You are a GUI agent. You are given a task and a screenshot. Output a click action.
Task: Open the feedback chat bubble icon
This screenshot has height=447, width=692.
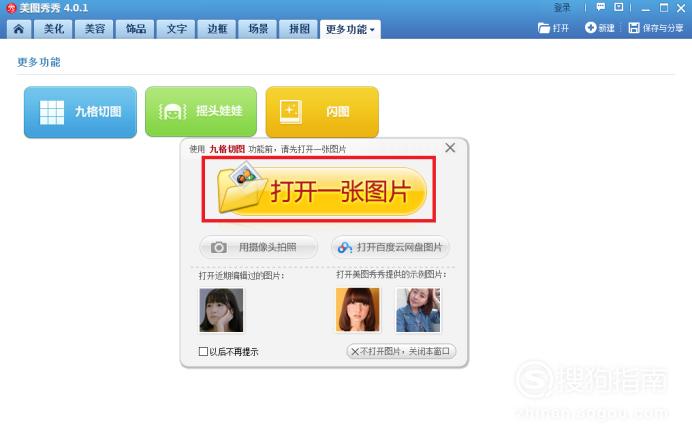600,7
